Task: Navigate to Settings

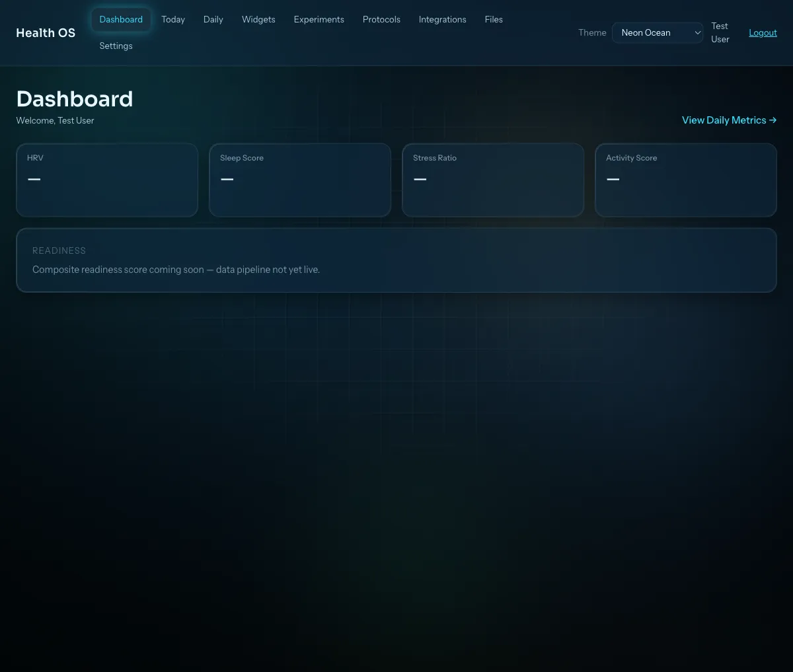Action: pyautogui.click(x=116, y=46)
